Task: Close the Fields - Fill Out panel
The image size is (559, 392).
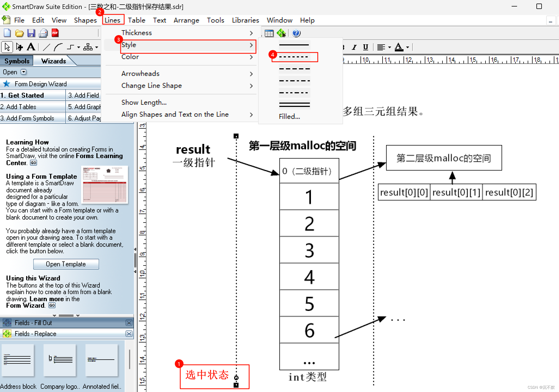Action: 129,323
